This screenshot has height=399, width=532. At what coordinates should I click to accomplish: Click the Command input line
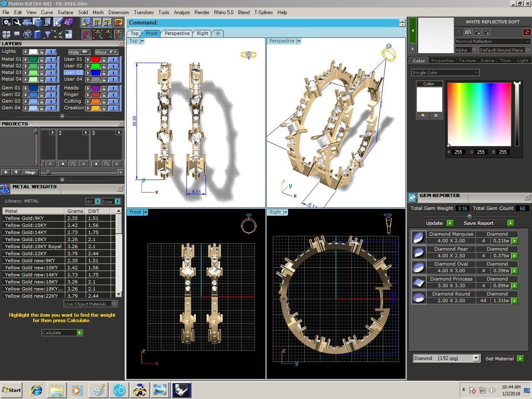click(x=264, y=23)
